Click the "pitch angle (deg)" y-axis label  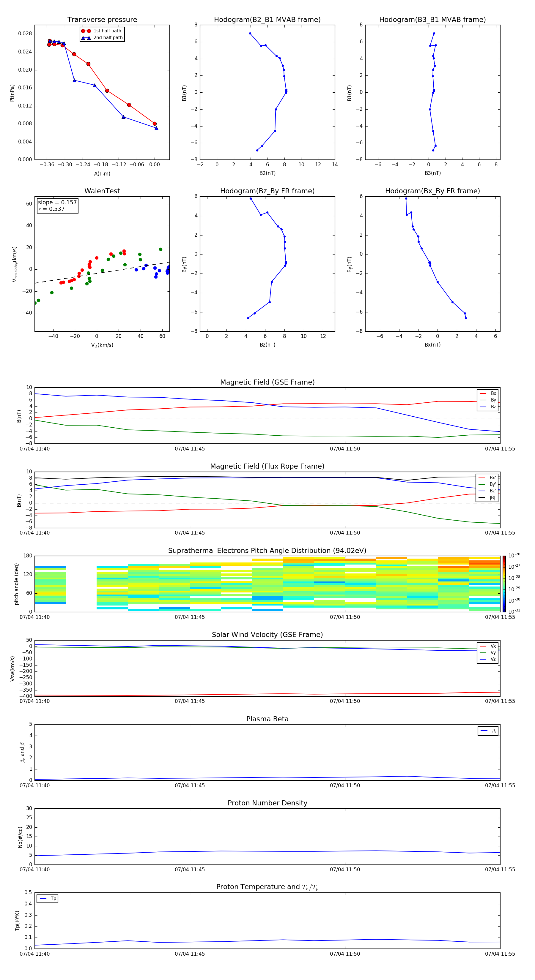16,584
